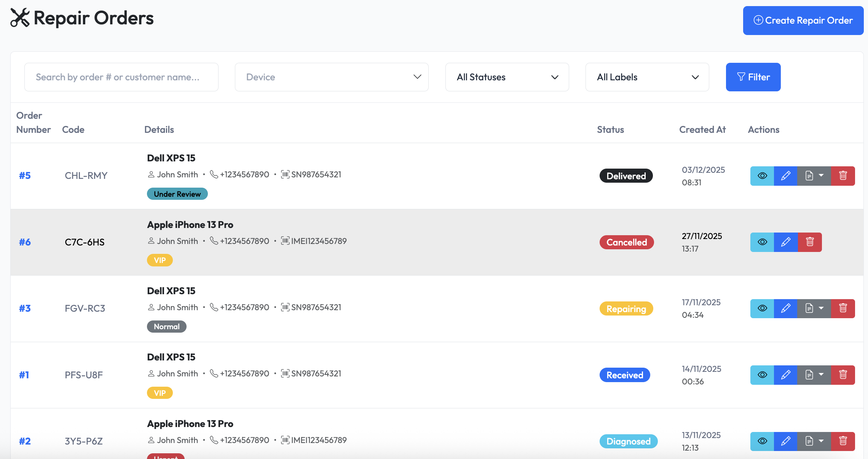Click inside the order search field

pos(121,77)
